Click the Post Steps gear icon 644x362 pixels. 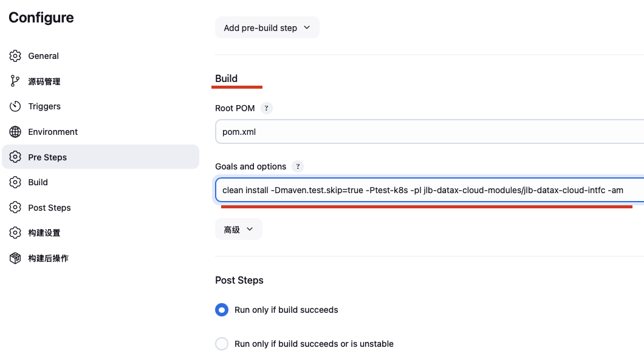click(x=15, y=208)
